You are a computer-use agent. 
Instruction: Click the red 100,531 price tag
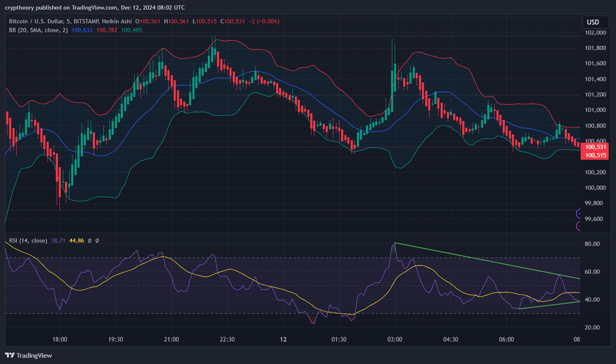click(x=595, y=147)
